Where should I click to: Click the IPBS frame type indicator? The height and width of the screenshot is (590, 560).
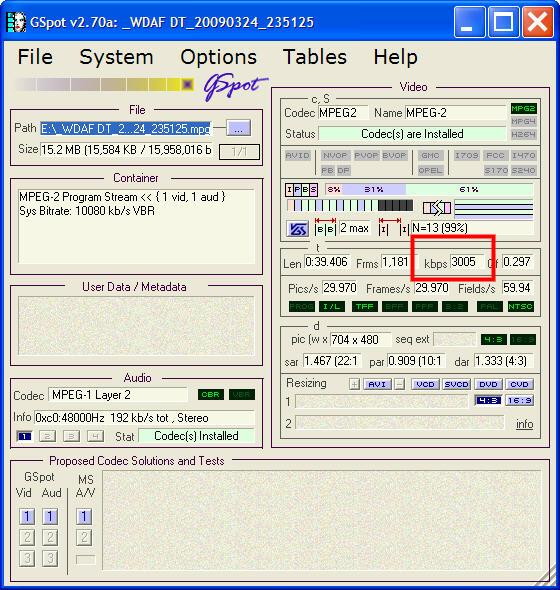(301, 190)
